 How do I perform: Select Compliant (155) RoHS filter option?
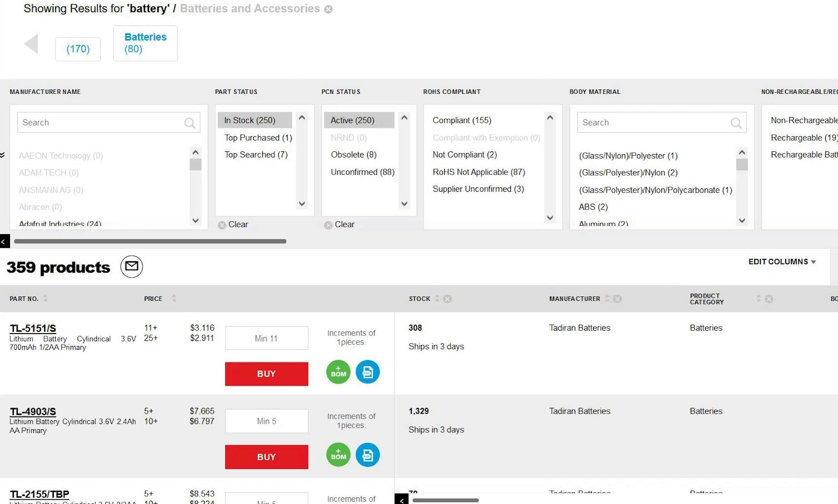462,120
